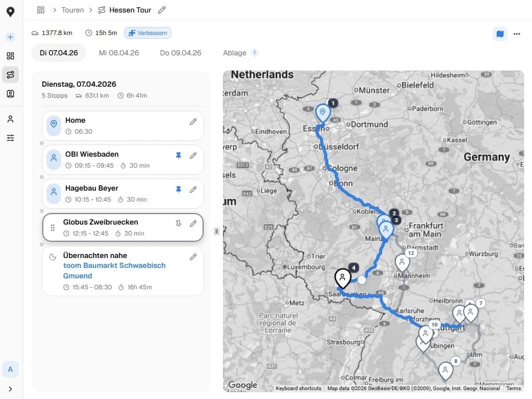Viewport: 532px width, 399px height.
Task: Select the routes icon in sidebar
Action: tap(10, 75)
